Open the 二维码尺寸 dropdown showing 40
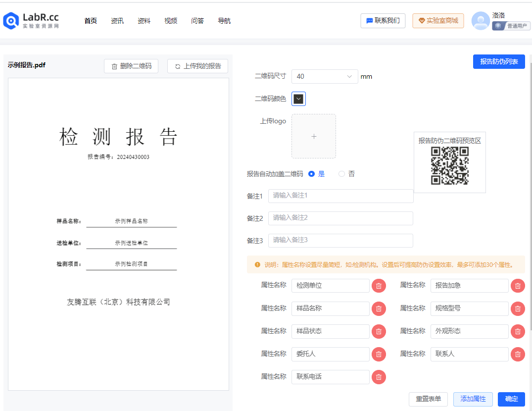The width and height of the screenshot is (532, 411). [x=325, y=76]
